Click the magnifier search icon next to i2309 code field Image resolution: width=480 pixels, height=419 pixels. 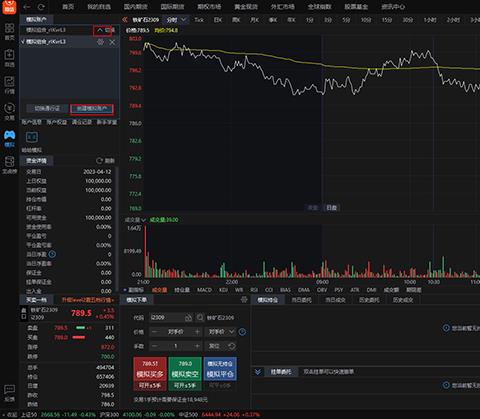point(200,317)
